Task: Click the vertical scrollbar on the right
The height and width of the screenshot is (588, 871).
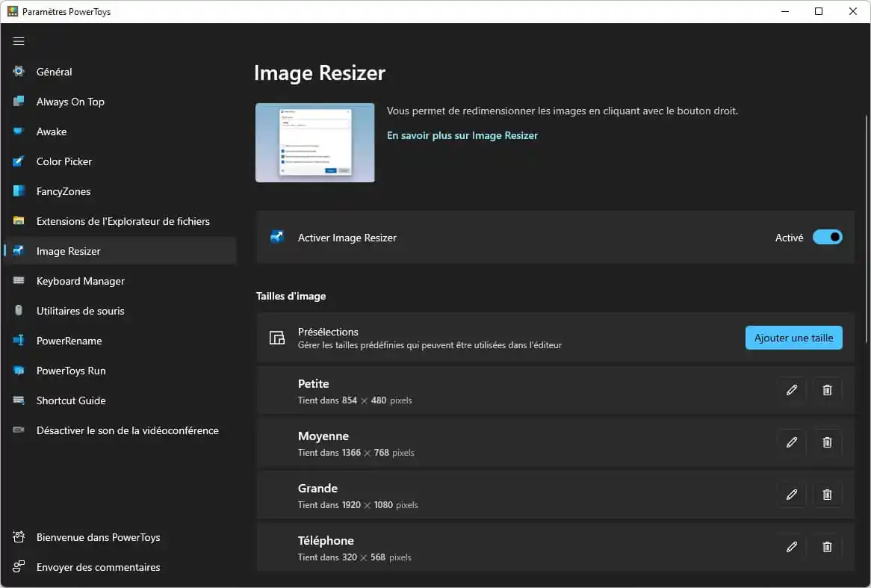Action: (x=866, y=229)
